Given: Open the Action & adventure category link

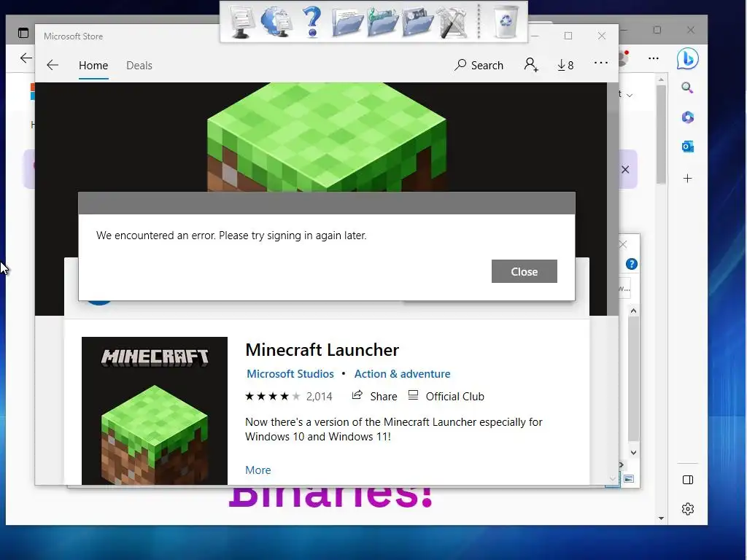Looking at the screenshot, I should 402,374.
